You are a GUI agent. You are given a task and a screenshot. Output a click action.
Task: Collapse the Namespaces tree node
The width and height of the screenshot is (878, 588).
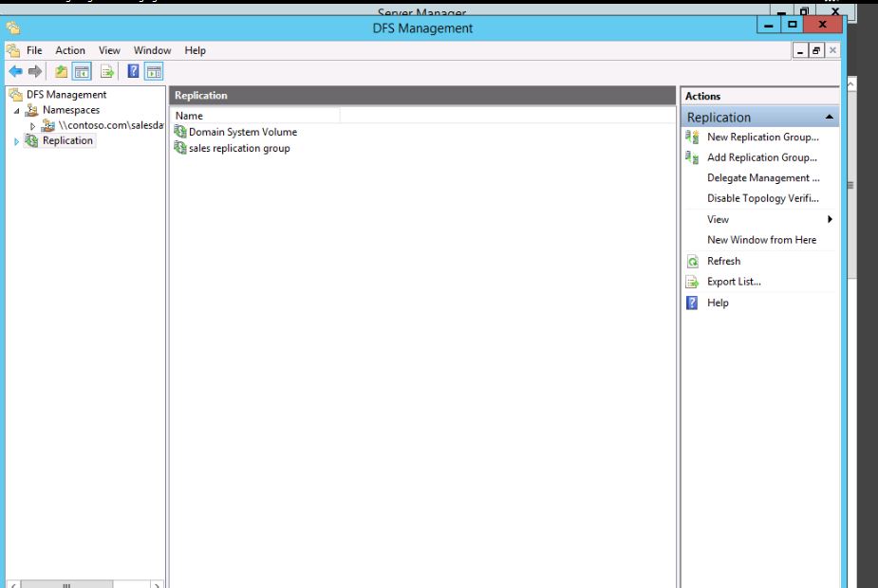pos(16,111)
